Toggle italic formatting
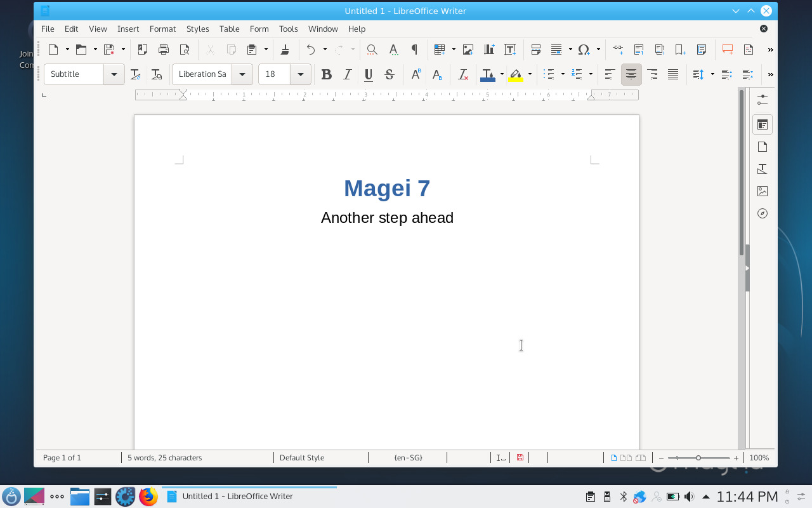This screenshot has height=508, width=812. coord(347,74)
